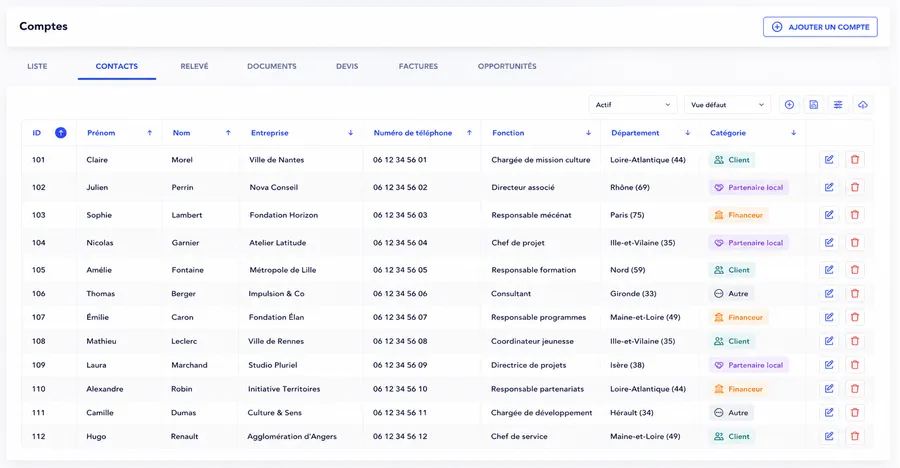Delete the Amélie Fontaine contact

pos(855,270)
